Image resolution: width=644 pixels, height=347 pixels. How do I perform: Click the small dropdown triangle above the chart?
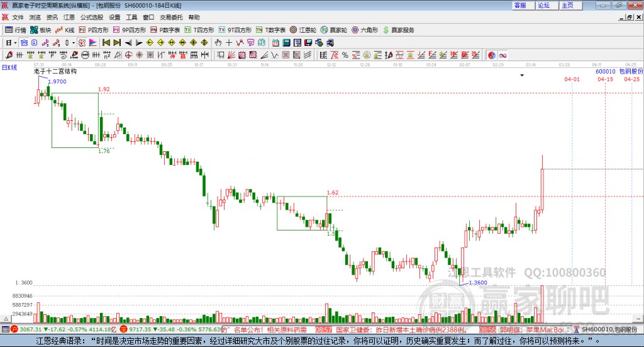tap(522, 75)
